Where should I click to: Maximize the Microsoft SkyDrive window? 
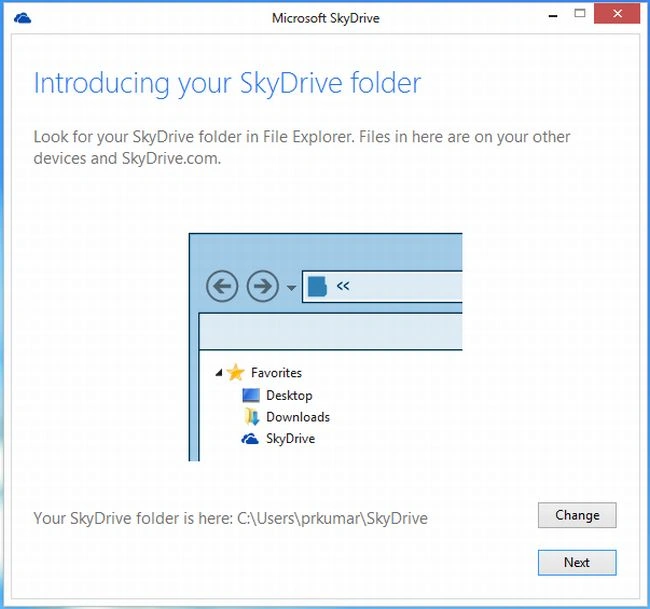[x=580, y=13]
